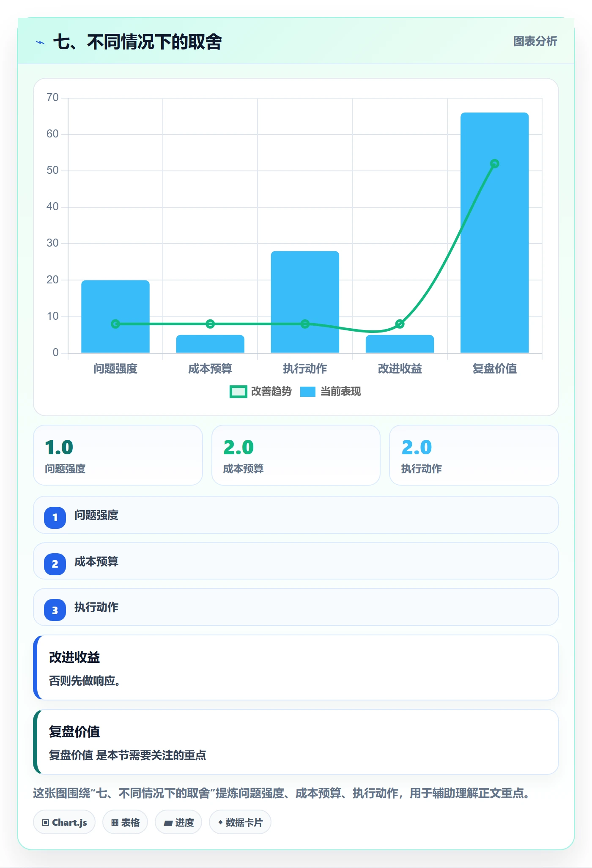Open the 1.0 问题强度 data card

pyautogui.click(x=118, y=455)
